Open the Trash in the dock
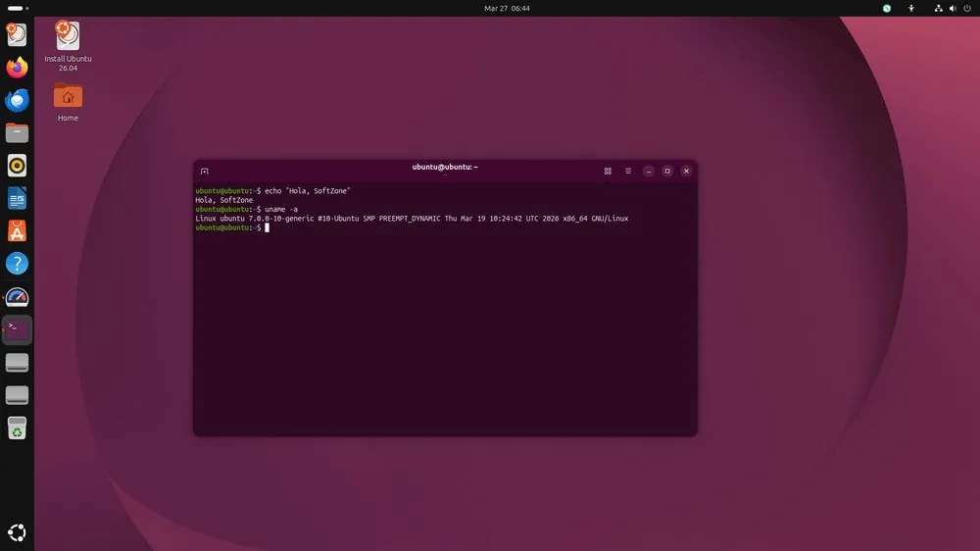980x551 pixels. [17, 428]
